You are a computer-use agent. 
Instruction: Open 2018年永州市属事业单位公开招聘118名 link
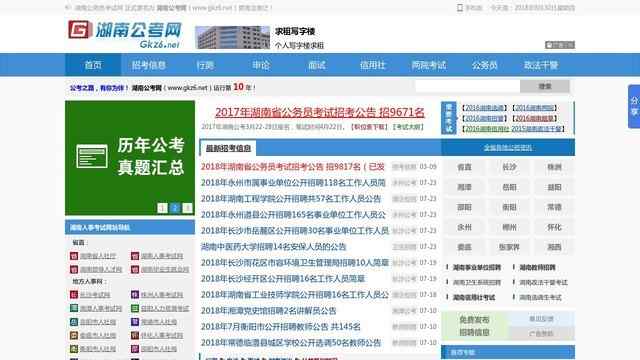[293, 182]
